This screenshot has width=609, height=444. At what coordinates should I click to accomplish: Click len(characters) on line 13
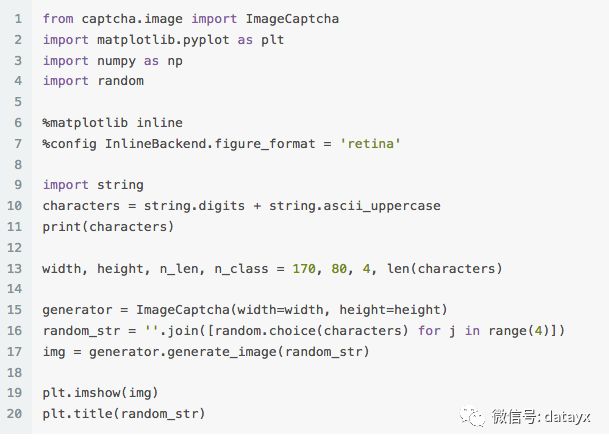click(444, 268)
